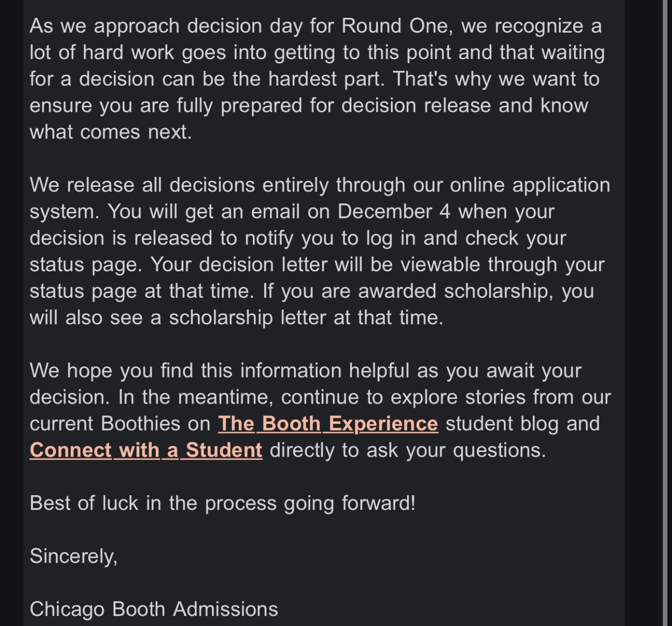
Task: Open The Booth Experience blog link
Action: coord(328,423)
